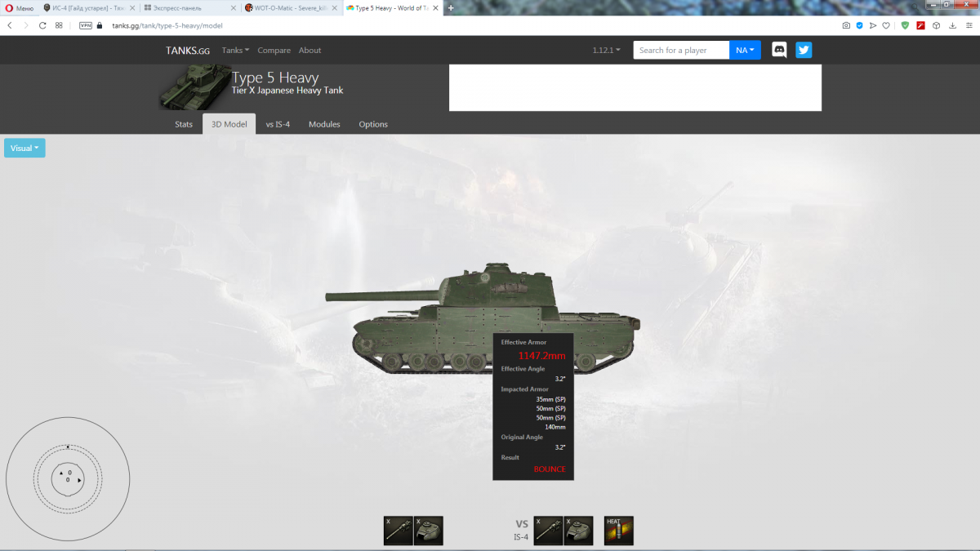Open the Discord icon link
The image size is (980, 551).
(779, 50)
